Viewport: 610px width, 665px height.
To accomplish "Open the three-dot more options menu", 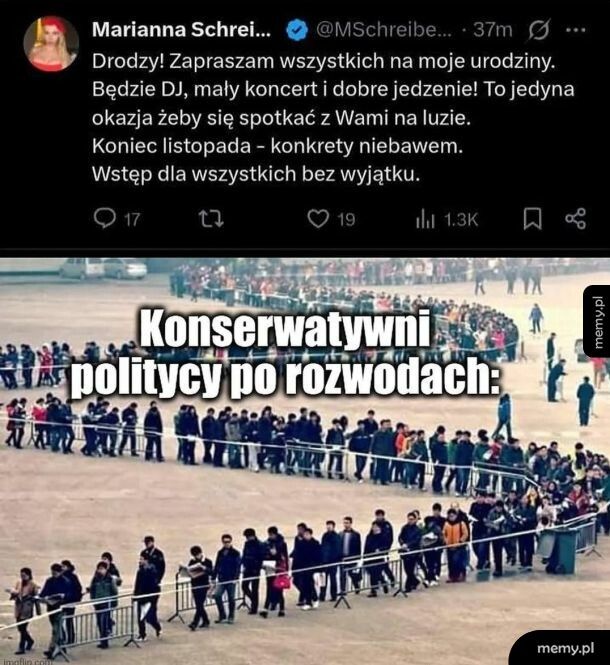I will 576,30.
